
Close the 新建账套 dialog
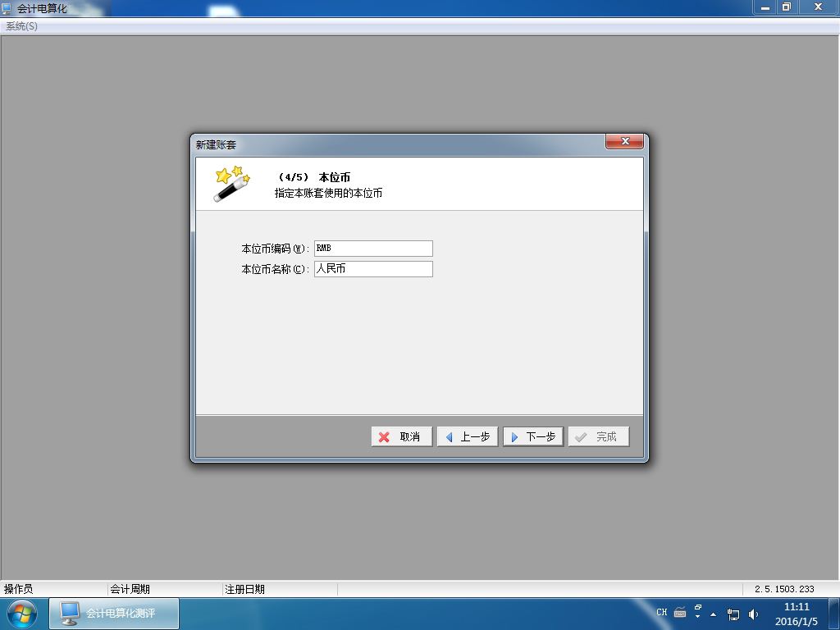(x=624, y=141)
